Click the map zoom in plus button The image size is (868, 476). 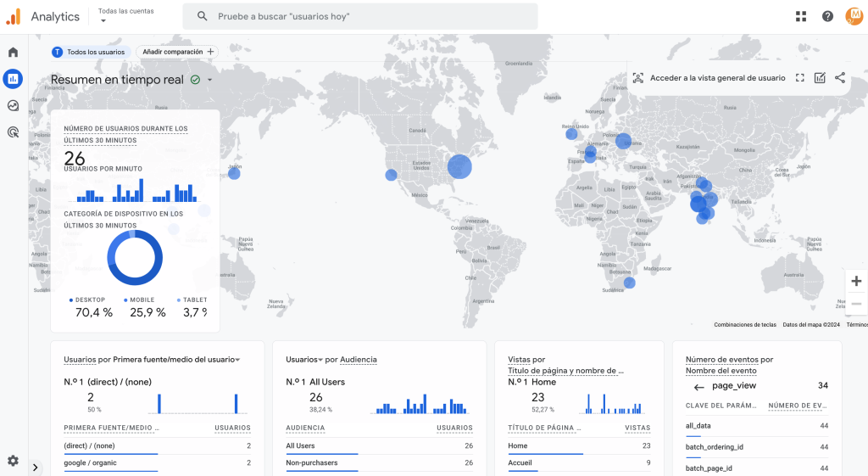click(x=856, y=281)
